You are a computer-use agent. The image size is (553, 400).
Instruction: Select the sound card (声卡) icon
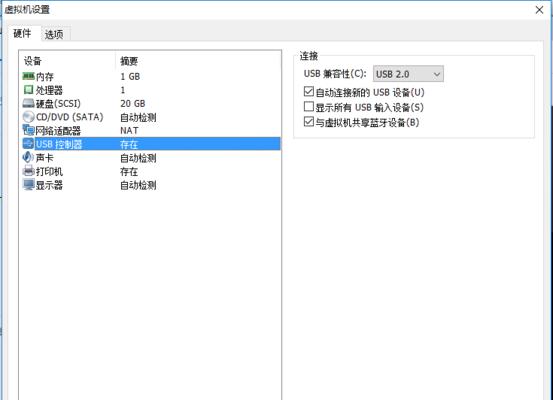[x=28, y=157]
